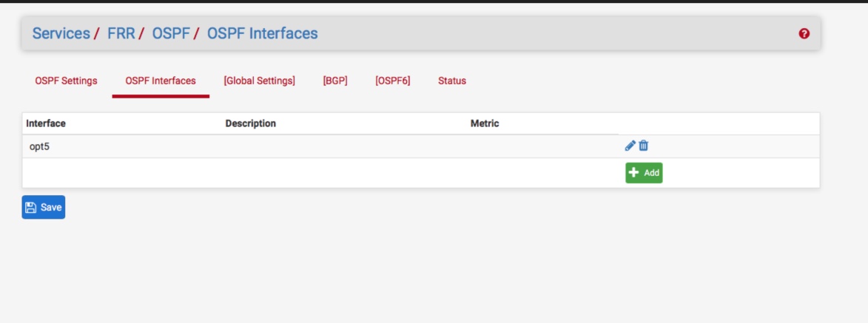The width and height of the screenshot is (868, 323).
Task: Select the OSPF Interfaces tab
Action: point(161,81)
